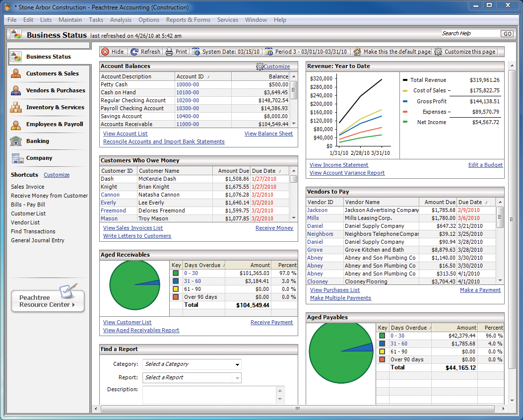The width and height of the screenshot is (523, 420).
Task: Click the green 0 - 30 key swatch in Aged Receivables
Action: click(176, 273)
